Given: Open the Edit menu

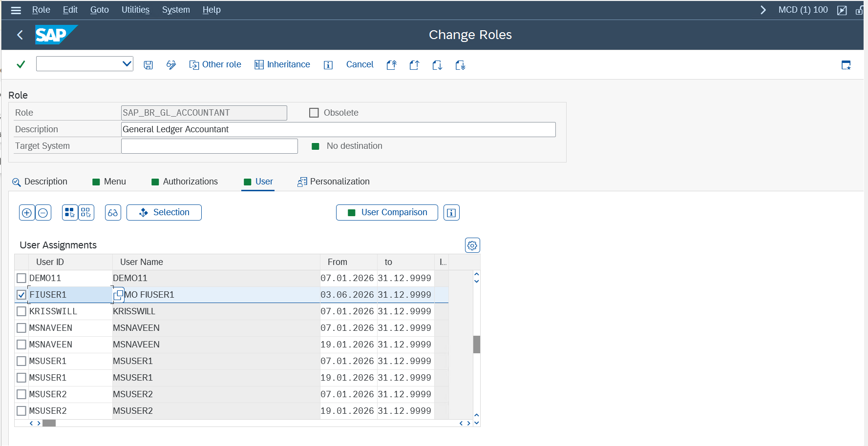Looking at the screenshot, I should (70, 10).
